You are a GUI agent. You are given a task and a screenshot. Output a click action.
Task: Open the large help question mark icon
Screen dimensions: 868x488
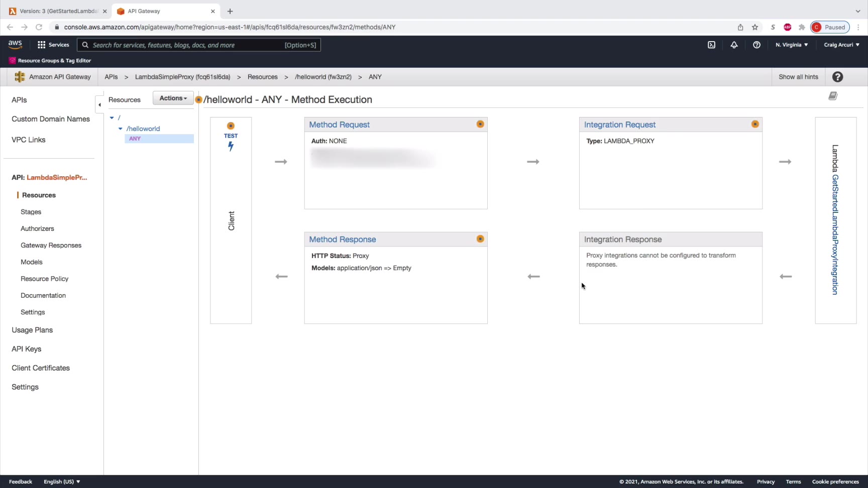coord(837,77)
